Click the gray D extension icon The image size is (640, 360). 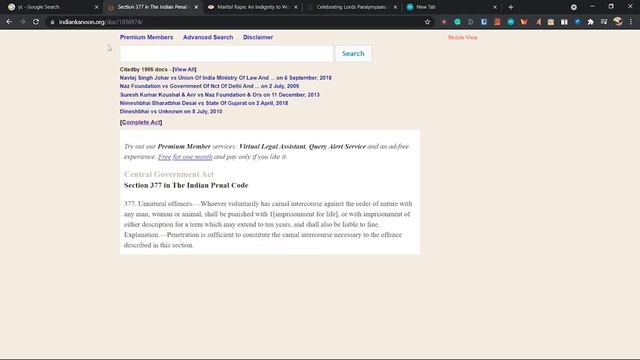click(x=471, y=22)
